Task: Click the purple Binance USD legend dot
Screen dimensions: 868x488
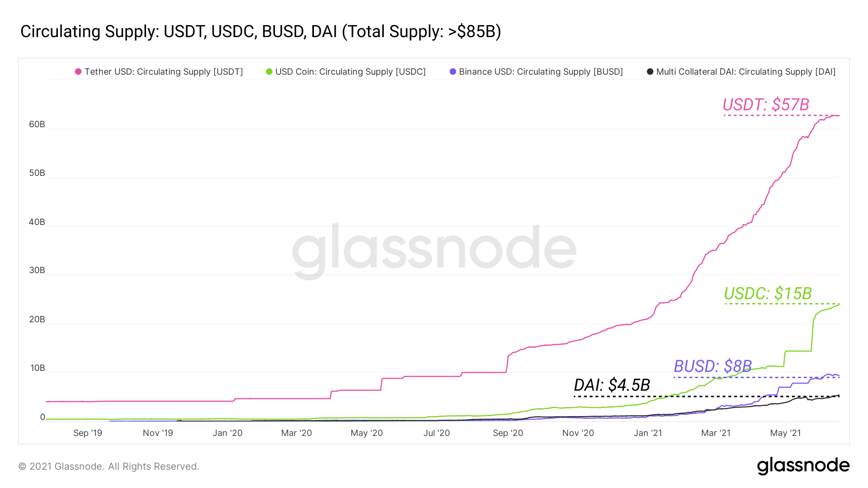Action: coord(453,72)
